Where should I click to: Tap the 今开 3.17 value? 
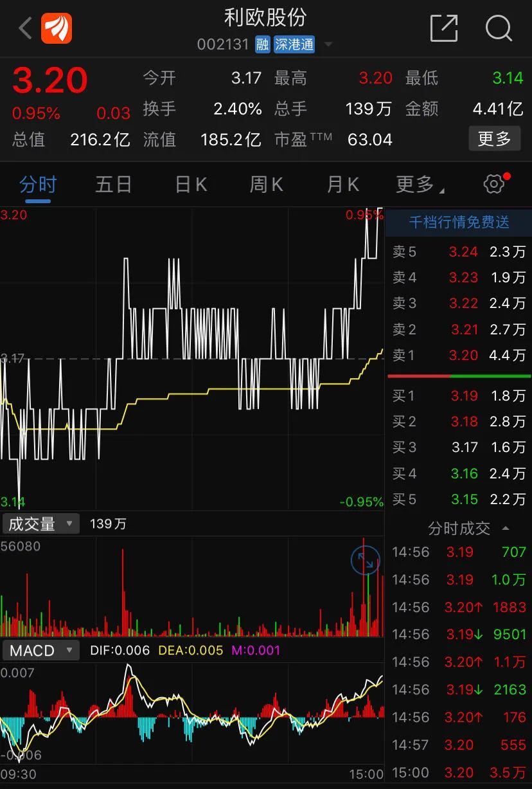tap(246, 78)
